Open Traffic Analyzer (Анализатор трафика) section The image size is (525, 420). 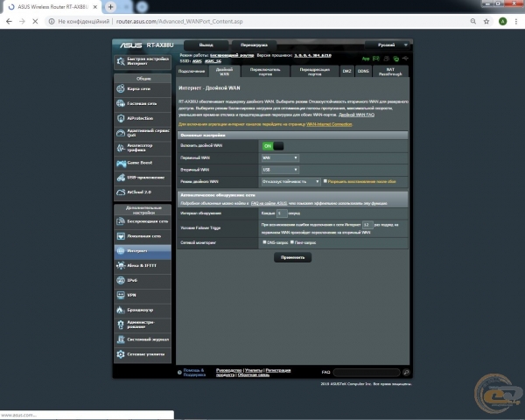tap(143, 148)
